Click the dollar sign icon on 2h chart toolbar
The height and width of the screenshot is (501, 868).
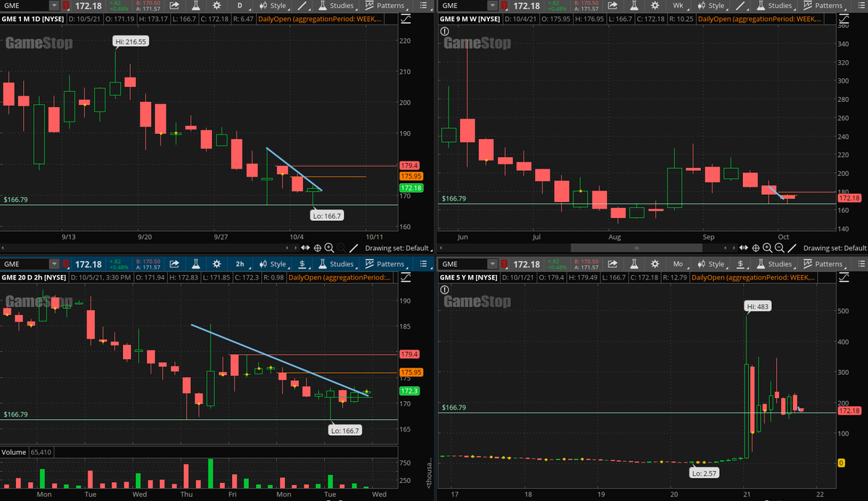tap(302, 264)
